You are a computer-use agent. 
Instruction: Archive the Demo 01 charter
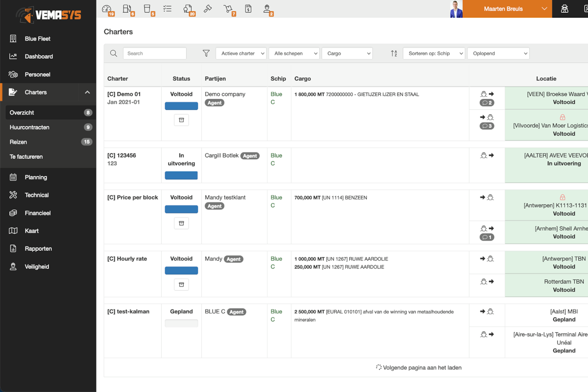click(x=181, y=120)
